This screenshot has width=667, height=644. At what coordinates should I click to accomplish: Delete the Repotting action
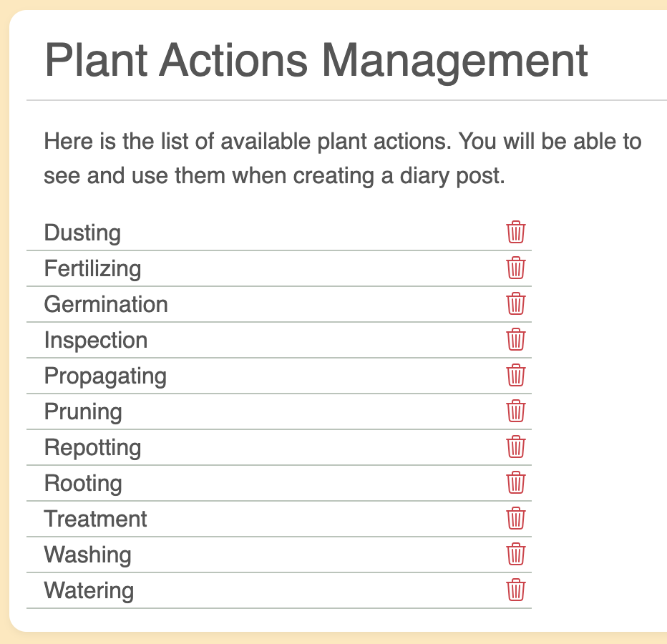tap(516, 447)
